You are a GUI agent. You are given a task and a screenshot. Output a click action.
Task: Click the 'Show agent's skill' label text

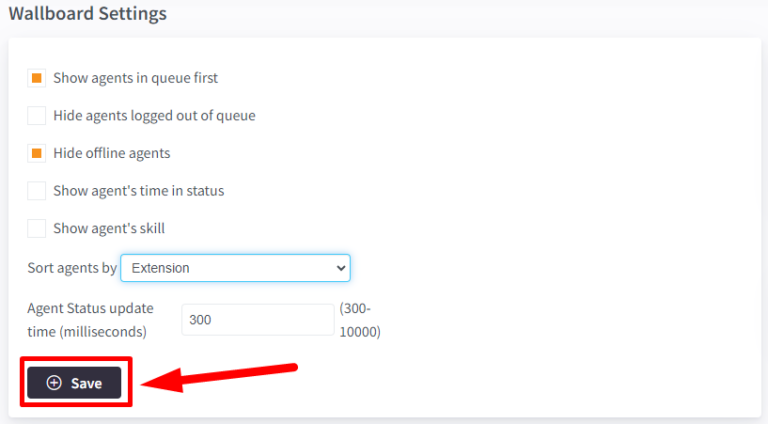click(x=109, y=229)
